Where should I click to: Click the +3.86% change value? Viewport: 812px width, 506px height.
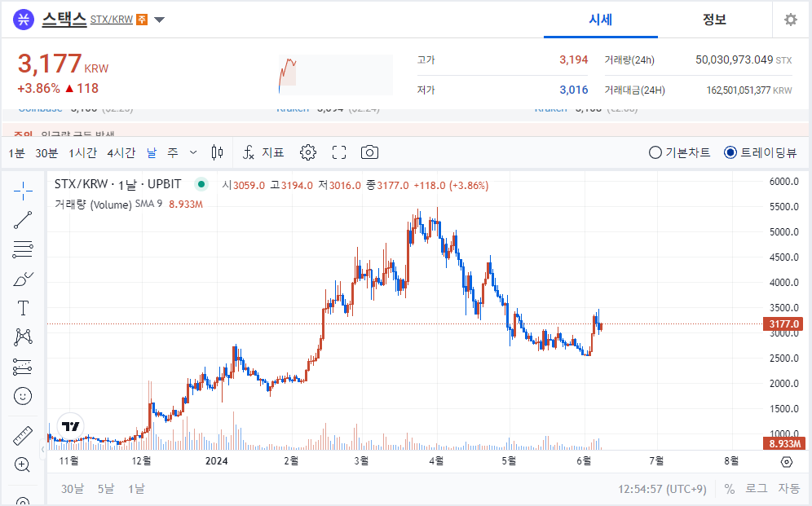point(39,89)
